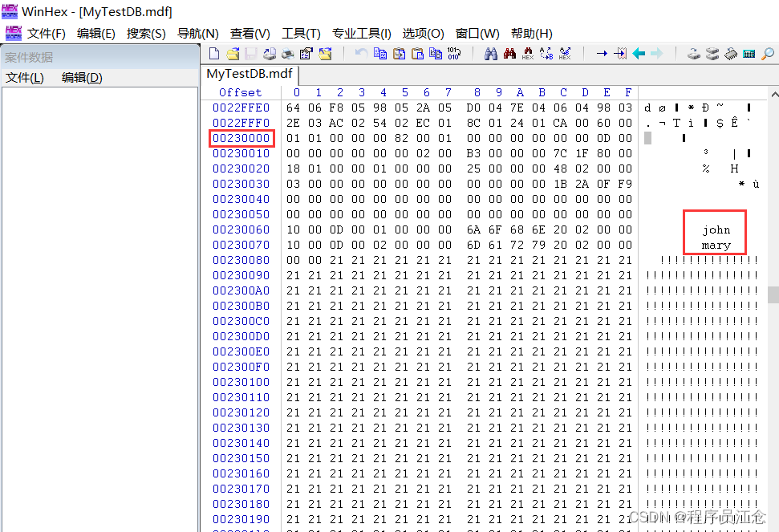Click offset 0022FFE0 row label
The image size is (779, 532).
coord(241,108)
